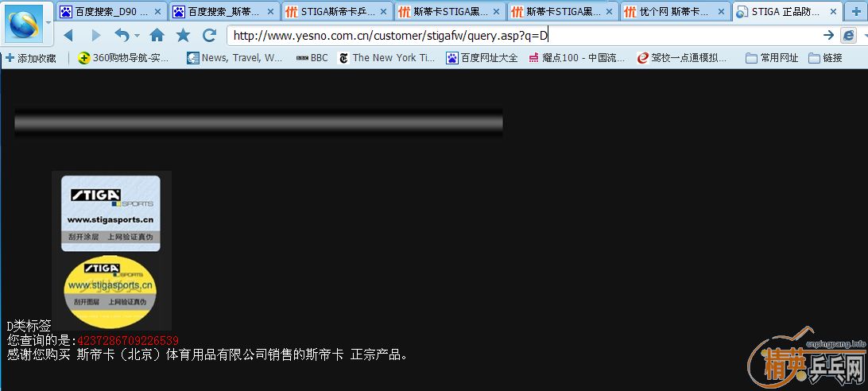Close the 忧个网 斯蒂卡 tab
Image resolution: width=868 pixels, height=391 pixels.
(x=721, y=12)
